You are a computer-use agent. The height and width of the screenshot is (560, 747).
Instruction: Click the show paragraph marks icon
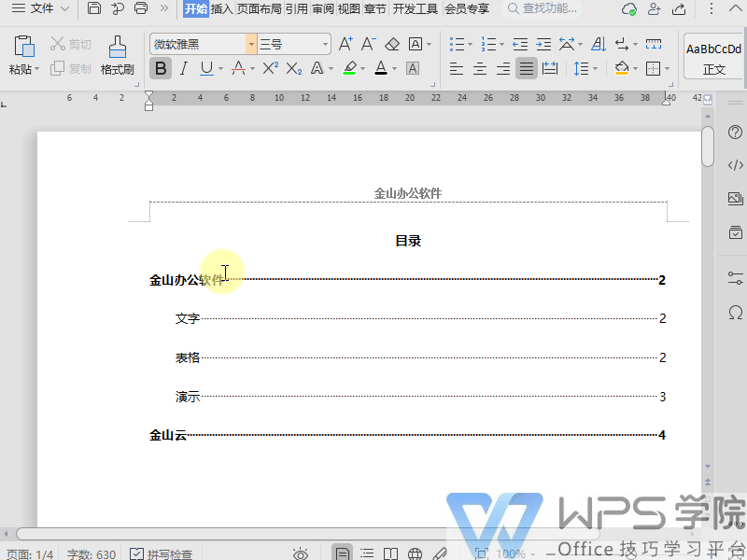622,44
